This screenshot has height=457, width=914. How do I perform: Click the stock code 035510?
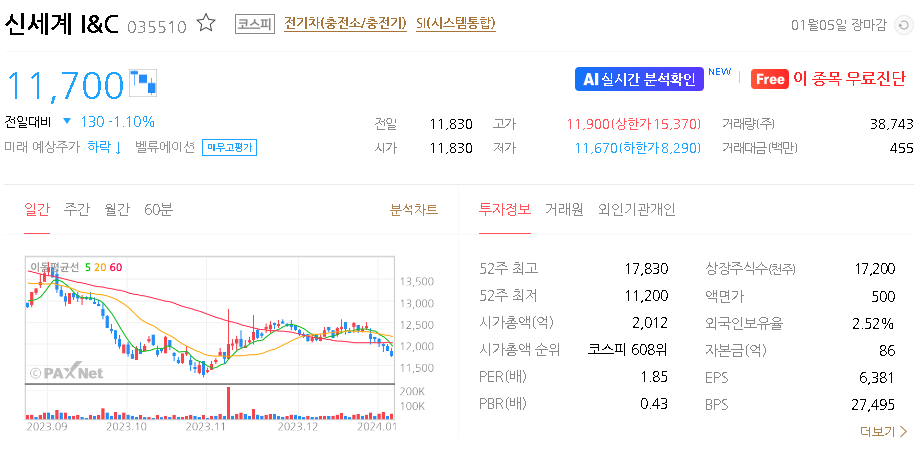tap(157, 27)
